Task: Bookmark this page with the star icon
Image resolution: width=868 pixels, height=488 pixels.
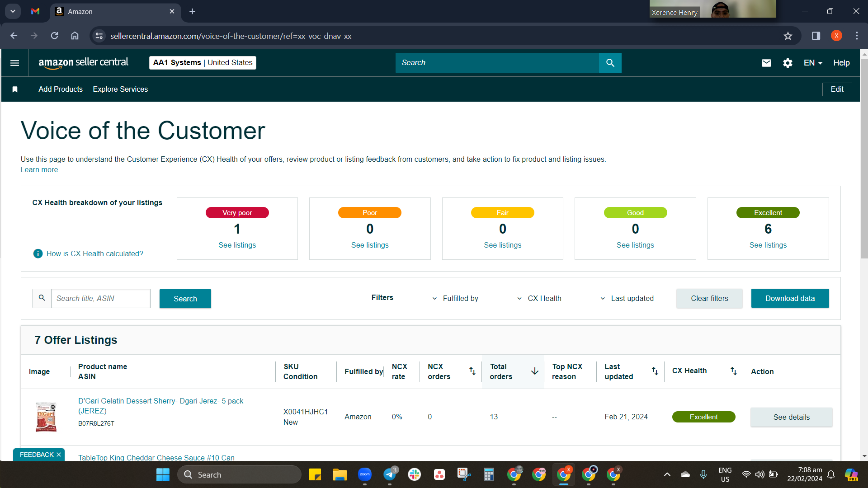Action: [x=788, y=36]
